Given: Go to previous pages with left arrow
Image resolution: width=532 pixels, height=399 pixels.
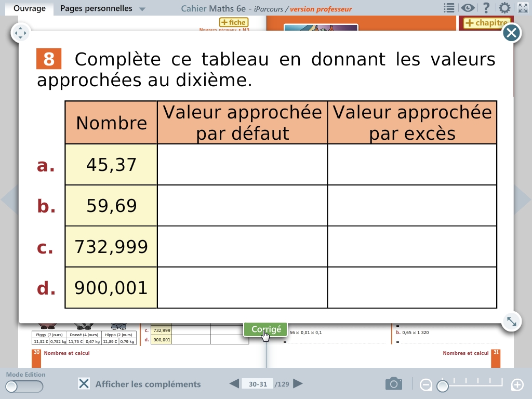Looking at the screenshot, I should tap(234, 384).
